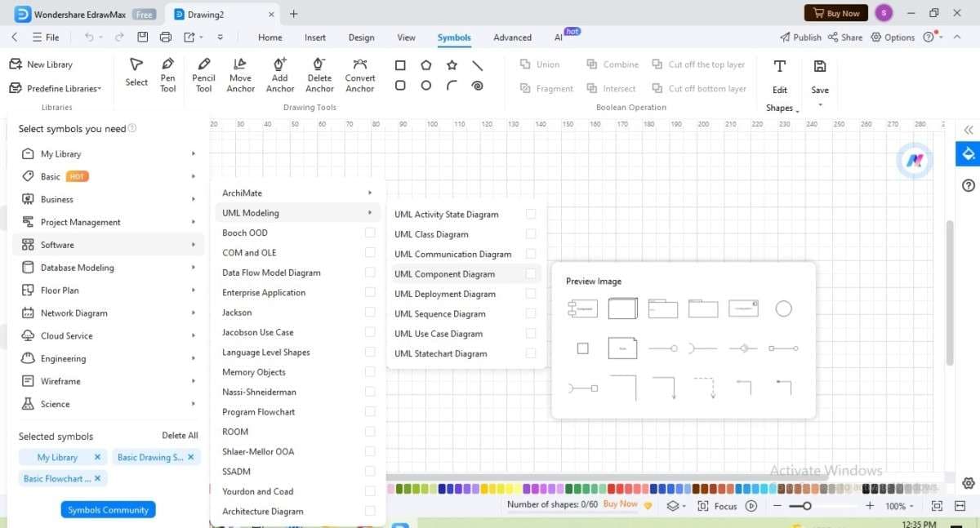Select the rounded rectangle tool

[x=400, y=85]
